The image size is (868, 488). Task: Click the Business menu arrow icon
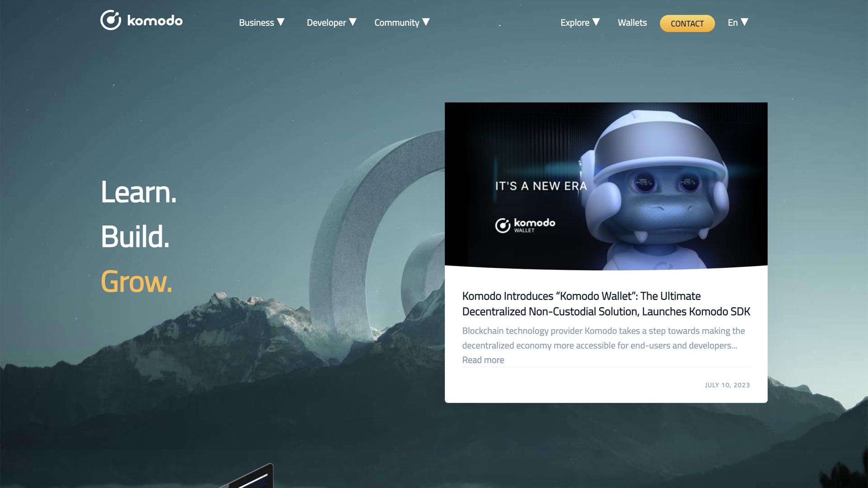pyautogui.click(x=281, y=22)
